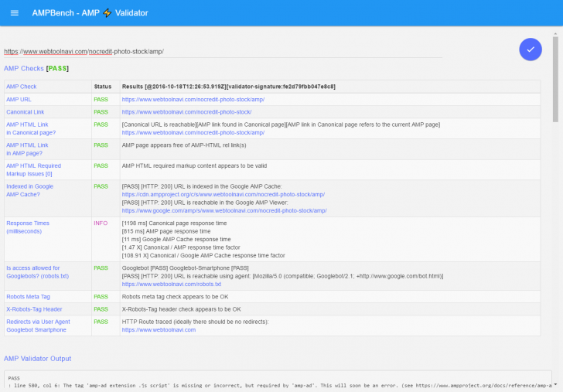Open Indexed in Google AMP Cache label
This screenshot has width=563, height=392.
[x=30, y=190]
